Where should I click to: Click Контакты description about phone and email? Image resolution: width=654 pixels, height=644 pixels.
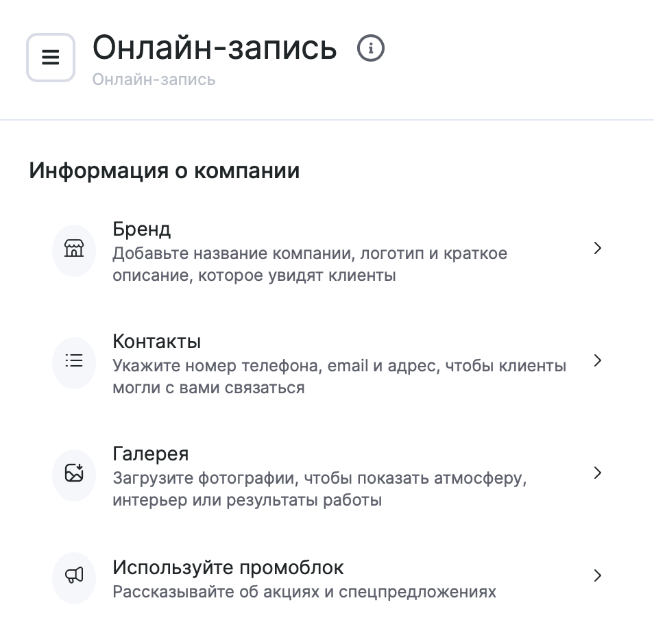pos(339,377)
